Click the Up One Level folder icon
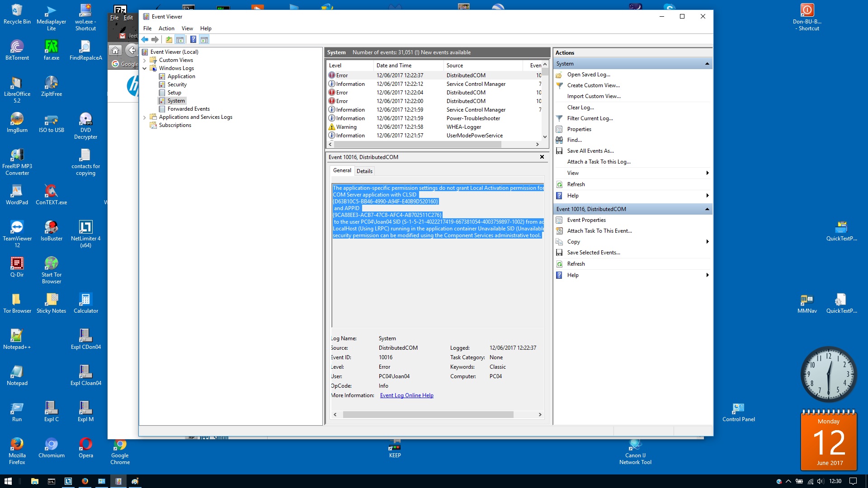868x488 pixels. [169, 40]
